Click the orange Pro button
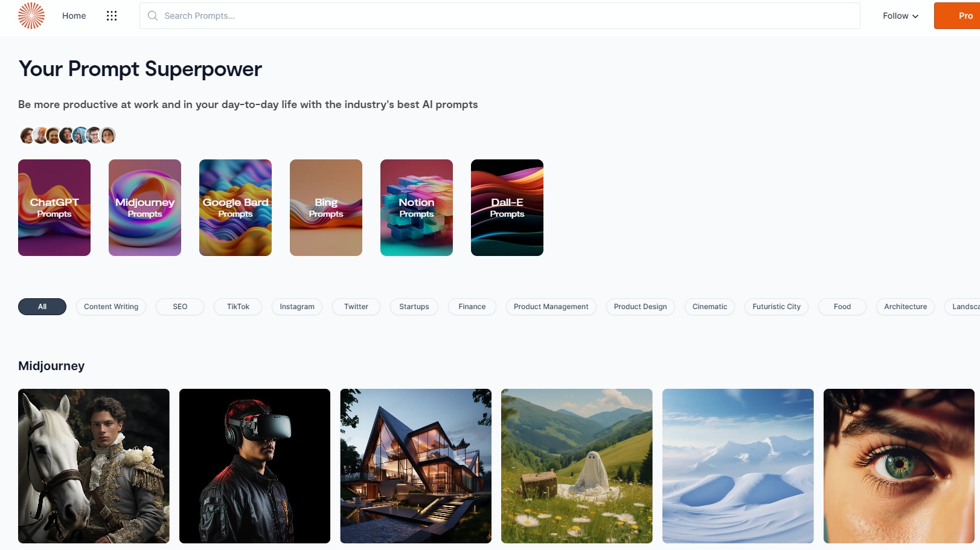 pyautogui.click(x=957, y=16)
